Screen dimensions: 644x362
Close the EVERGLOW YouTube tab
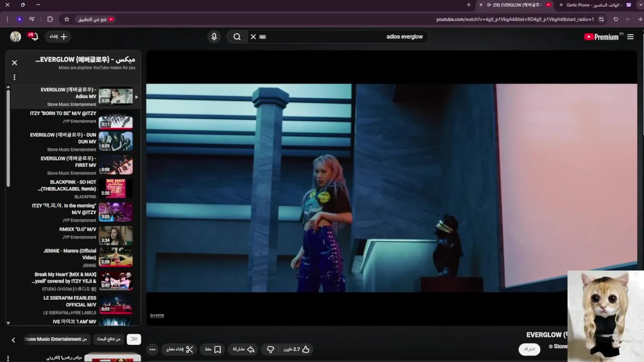point(480,5)
